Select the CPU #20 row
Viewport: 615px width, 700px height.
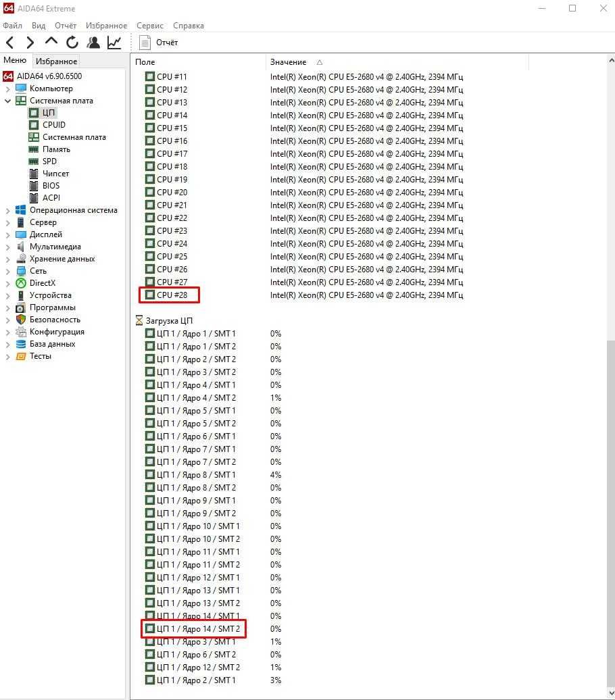pos(303,193)
